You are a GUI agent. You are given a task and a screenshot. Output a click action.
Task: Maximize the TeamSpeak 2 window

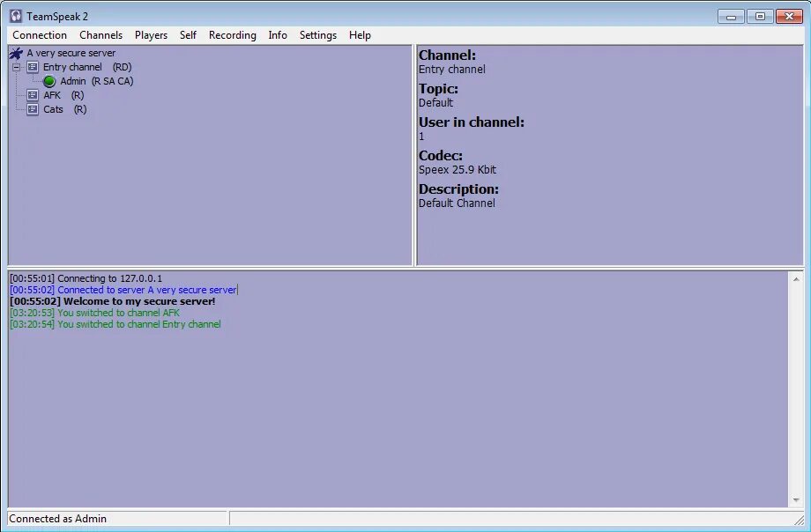[760, 17]
